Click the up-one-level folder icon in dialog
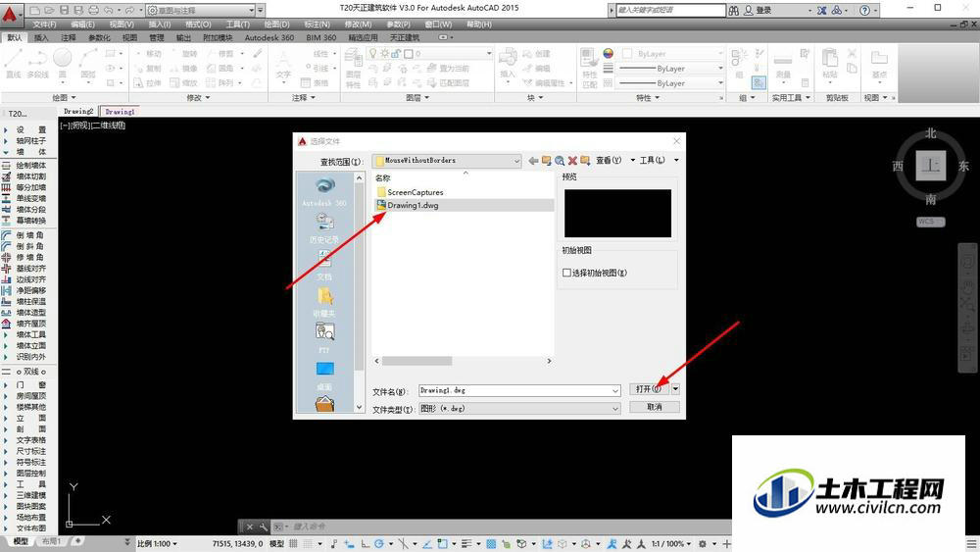Image resolution: width=980 pixels, height=552 pixels. [546, 161]
